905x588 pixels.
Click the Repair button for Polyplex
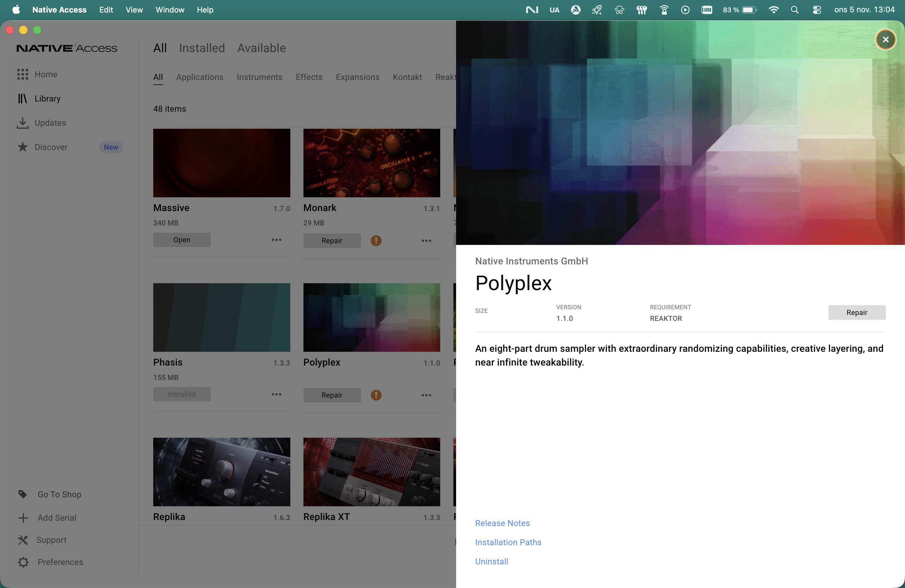857,312
